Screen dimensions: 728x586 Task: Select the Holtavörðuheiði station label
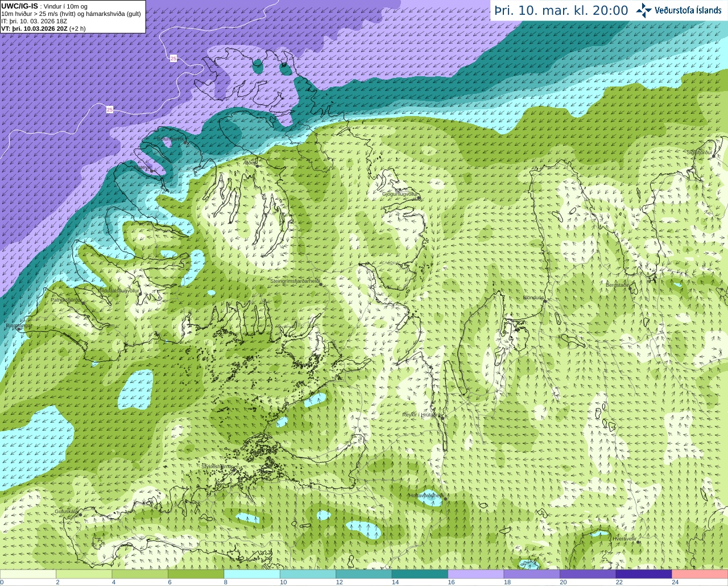coord(426,496)
